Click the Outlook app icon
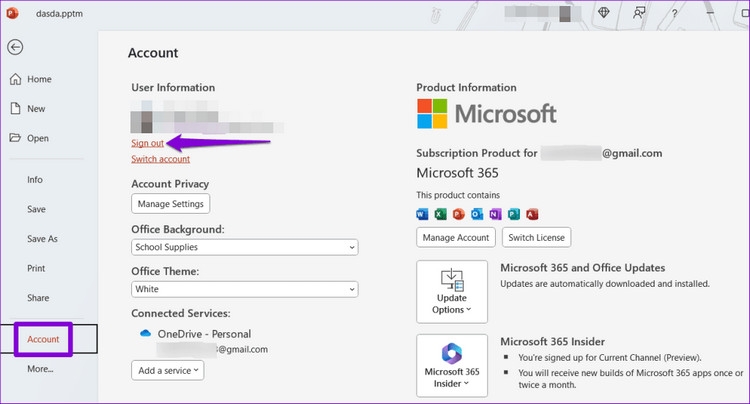Screen dimensions: 750x404 click(477, 214)
